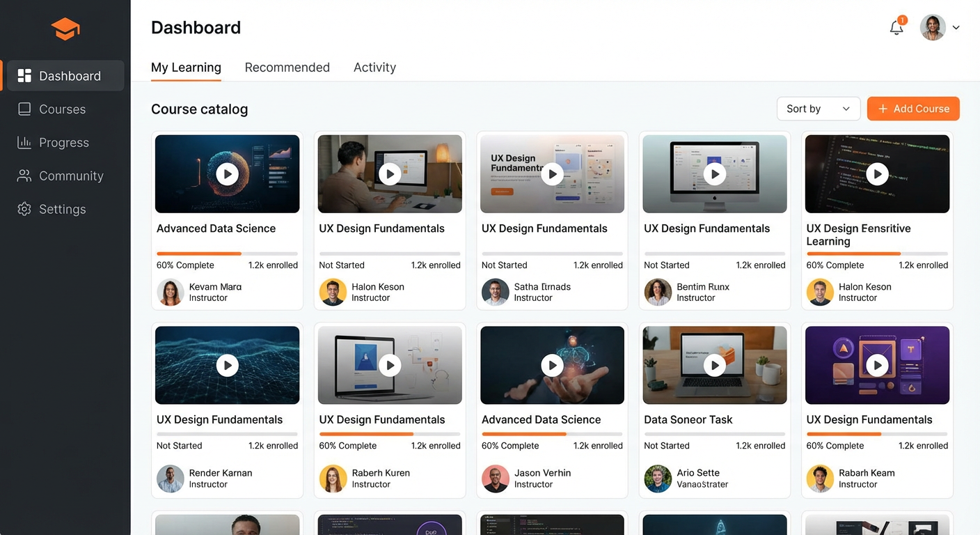Click the Progress bar chart icon
Image resolution: width=980 pixels, height=535 pixels.
24,143
